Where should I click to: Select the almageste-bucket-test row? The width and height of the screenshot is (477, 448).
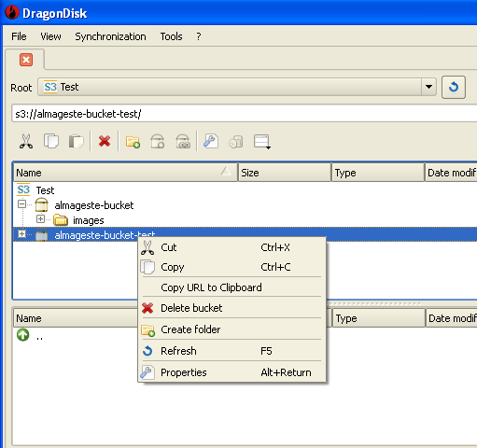click(x=246, y=234)
